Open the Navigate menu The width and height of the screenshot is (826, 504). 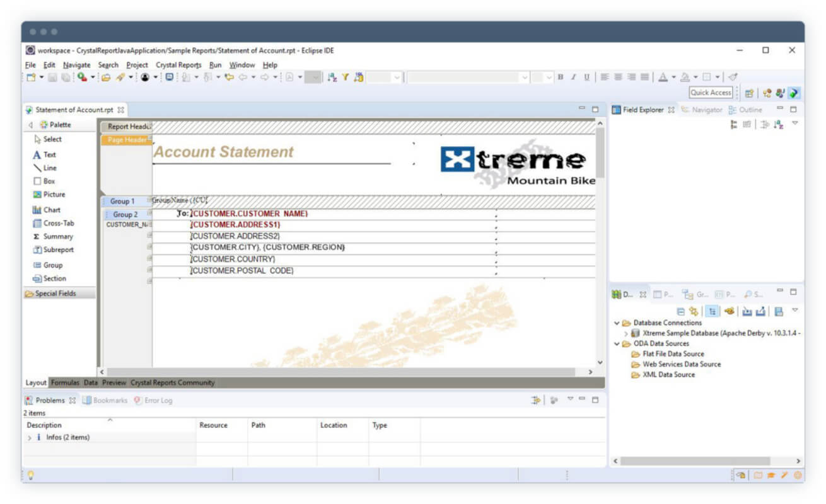(76, 65)
